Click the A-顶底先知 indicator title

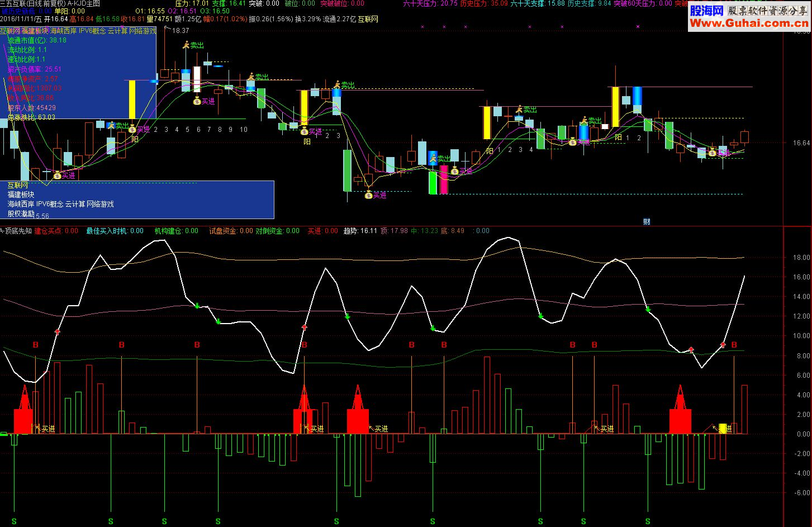(16, 231)
